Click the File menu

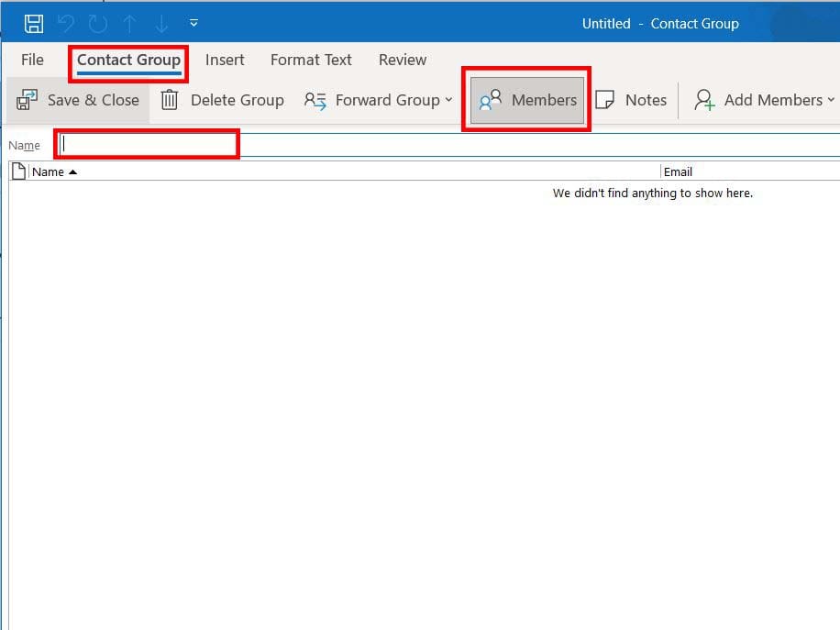(x=32, y=60)
